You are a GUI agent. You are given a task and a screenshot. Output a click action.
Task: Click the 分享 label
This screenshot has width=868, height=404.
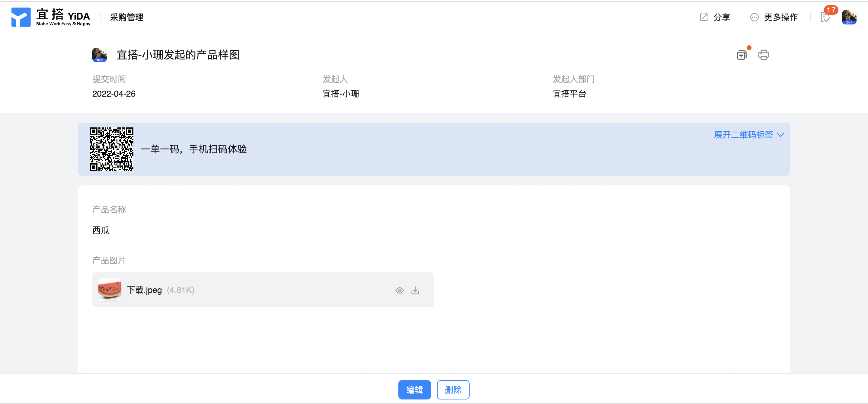tap(721, 17)
